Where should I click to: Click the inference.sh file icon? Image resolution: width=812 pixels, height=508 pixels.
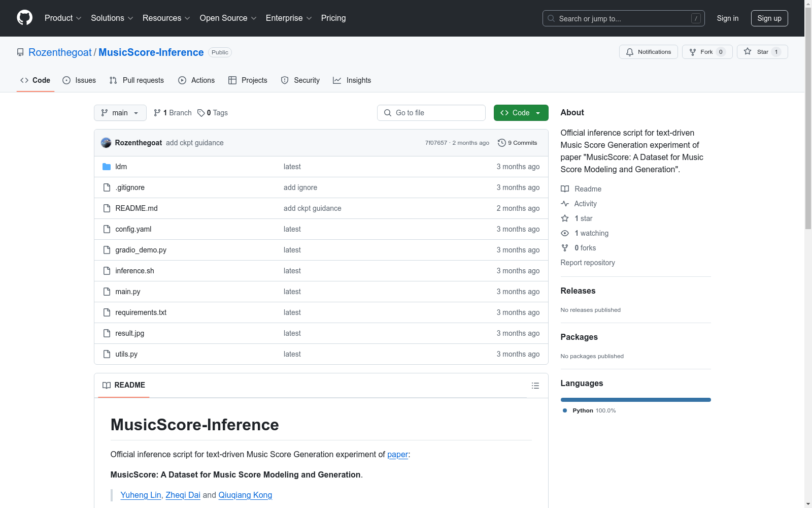[x=107, y=271]
